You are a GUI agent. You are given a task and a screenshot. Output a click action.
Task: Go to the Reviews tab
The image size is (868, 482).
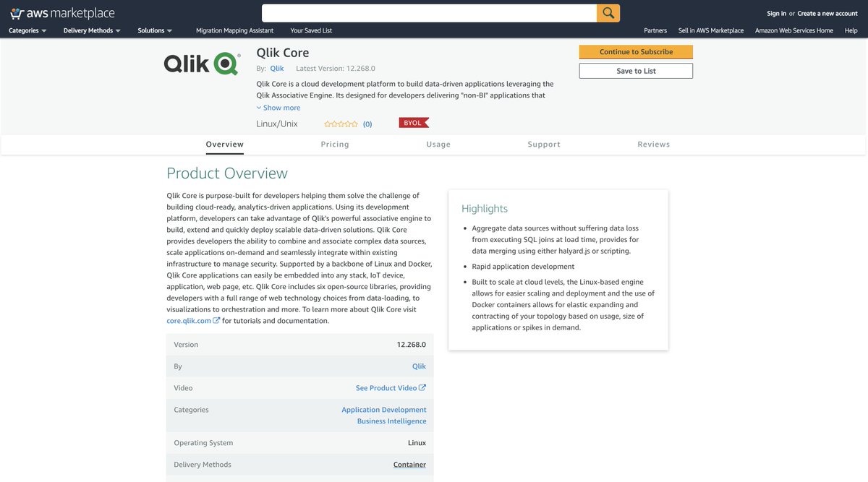pyautogui.click(x=654, y=145)
